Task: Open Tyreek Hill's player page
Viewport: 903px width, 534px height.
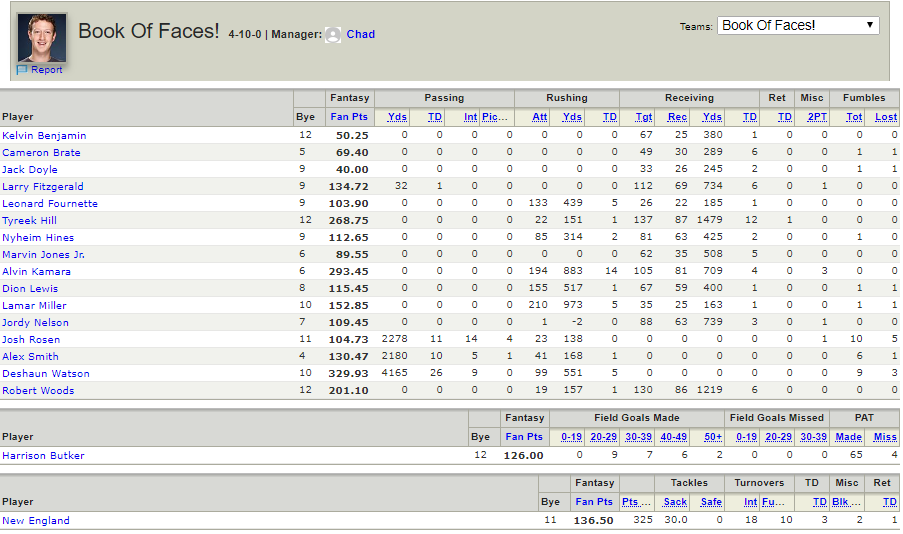Action: point(29,221)
